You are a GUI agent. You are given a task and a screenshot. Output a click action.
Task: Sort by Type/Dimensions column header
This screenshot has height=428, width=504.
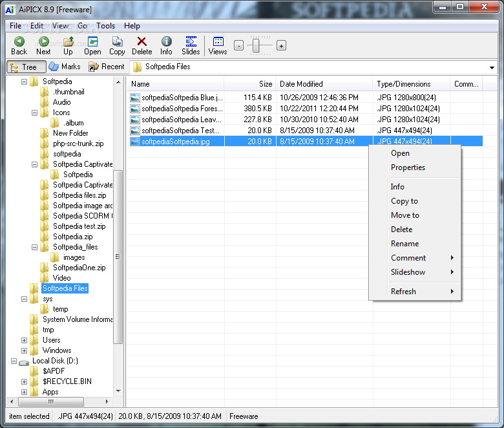coord(412,84)
